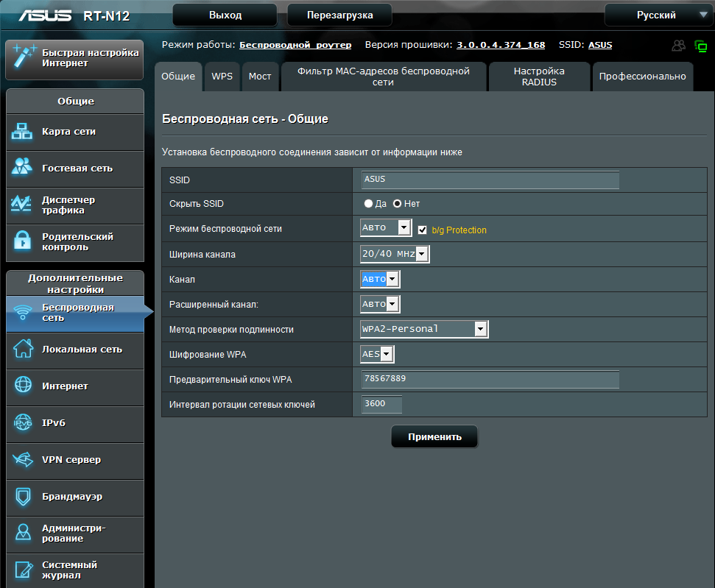This screenshot has width=715, height=588.
Task: Click the Гостевая сеть guest network icon
Action: coord(22,167)
